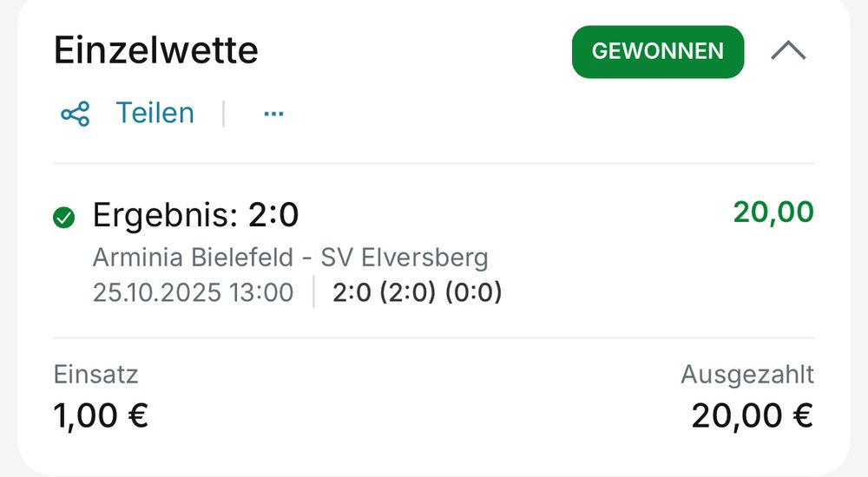Collapse the bet slip with the chevron
868x477 pixels.
click(788, 51)
